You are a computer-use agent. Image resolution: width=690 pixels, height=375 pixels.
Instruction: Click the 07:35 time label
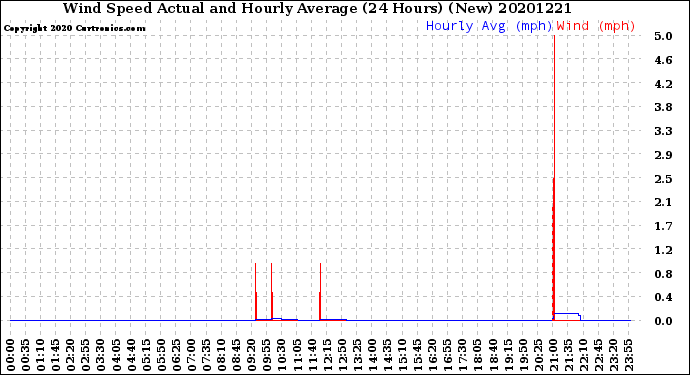tap(207, 355)
